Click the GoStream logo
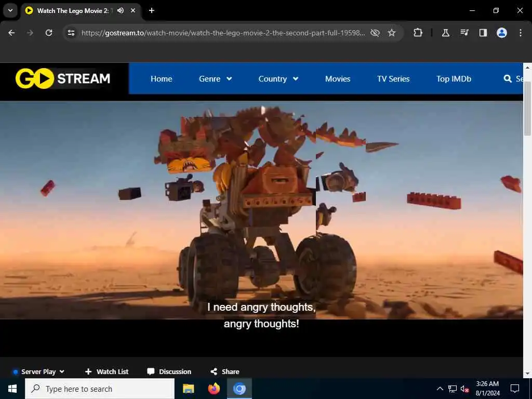Image resolution: width=532 pixels, height=399 pixels. [63, 78]
